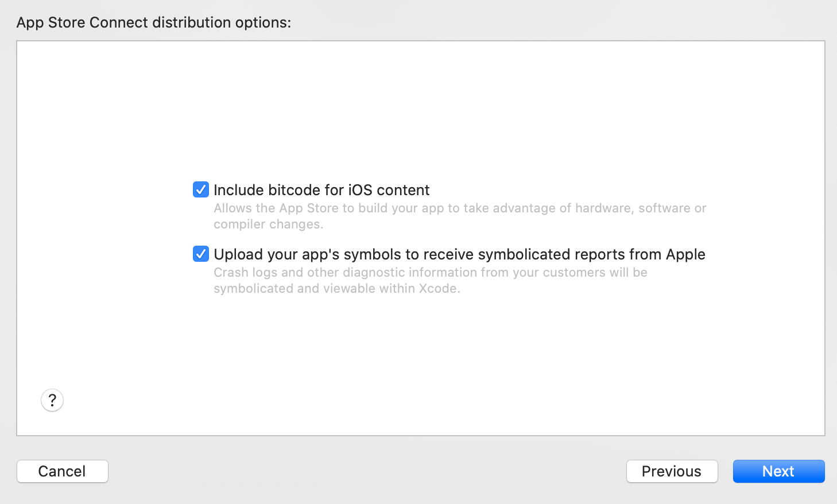Go back using the Previous button
Screen dimensions: 837x504
pyautogui.click(x=672, y=471)
